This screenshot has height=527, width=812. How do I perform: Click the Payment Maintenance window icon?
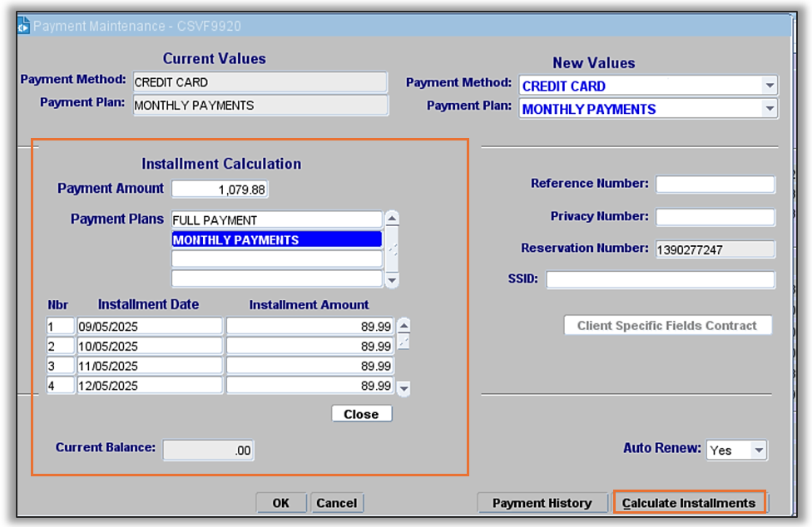coord(23,25)
